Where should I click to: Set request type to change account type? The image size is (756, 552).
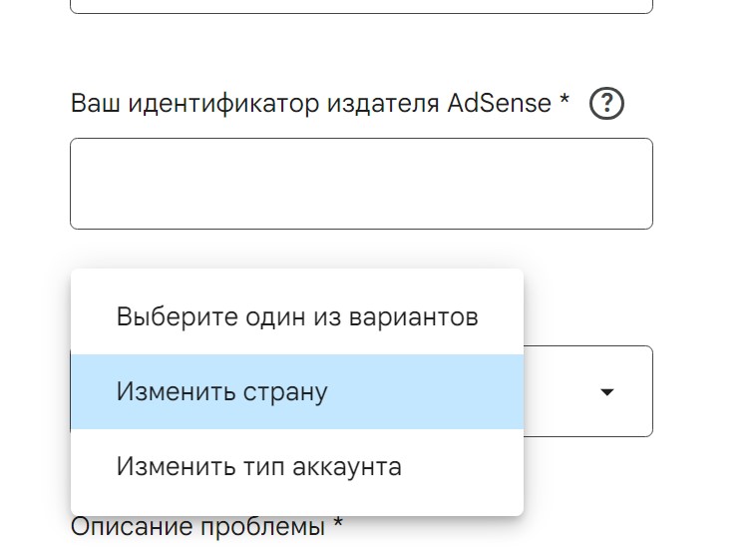pyautogui.click(x=297, y=466)
